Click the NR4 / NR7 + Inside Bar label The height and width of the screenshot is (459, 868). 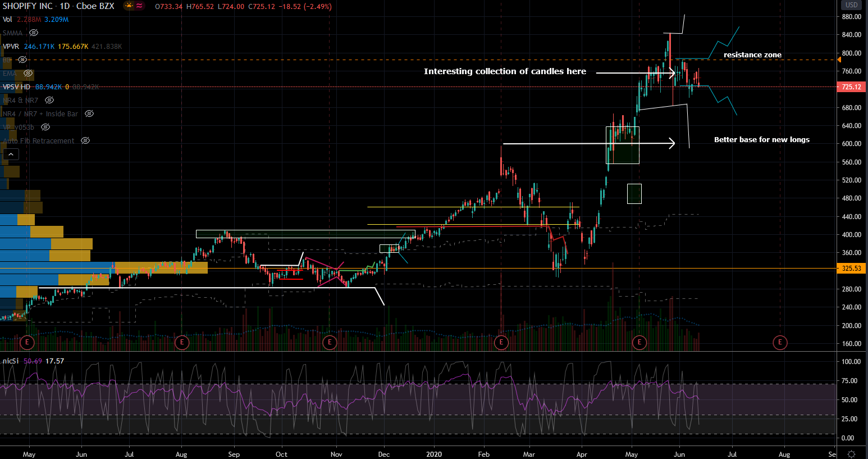click(40, 114)
